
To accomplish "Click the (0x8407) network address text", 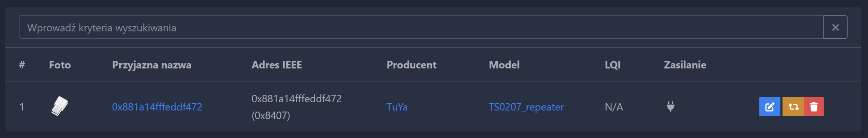I will point(271,116).
